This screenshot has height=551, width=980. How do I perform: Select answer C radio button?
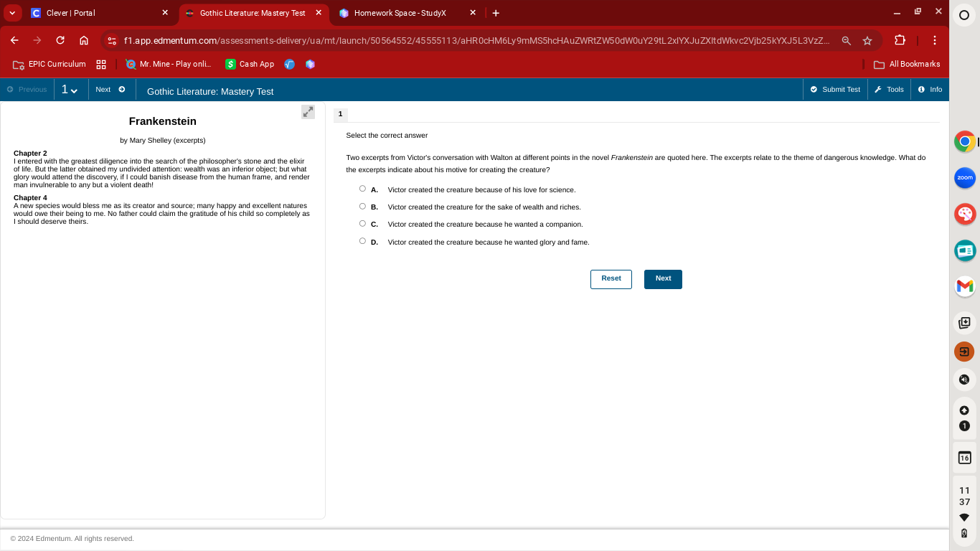pyautogui.click(x=362, y=223)
